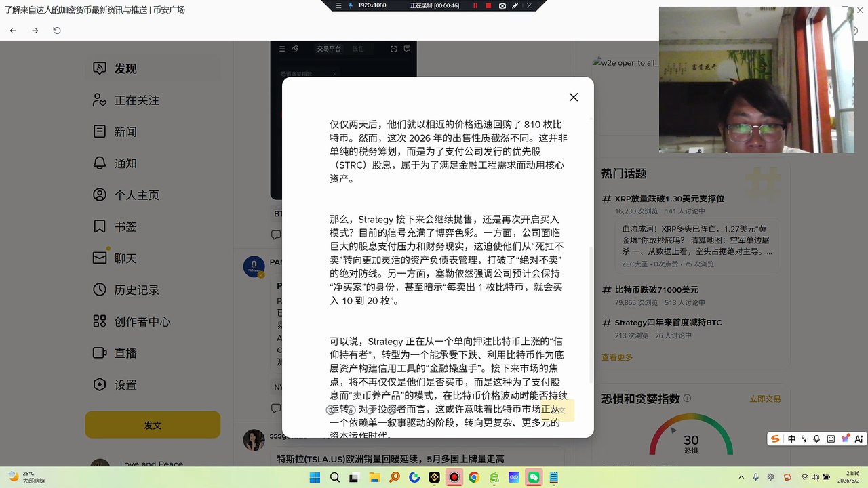Click the 交易平台 tab in the dark card
Viewport: 868px width, 488px height.
pyautogui.click(x=330, y=49)
